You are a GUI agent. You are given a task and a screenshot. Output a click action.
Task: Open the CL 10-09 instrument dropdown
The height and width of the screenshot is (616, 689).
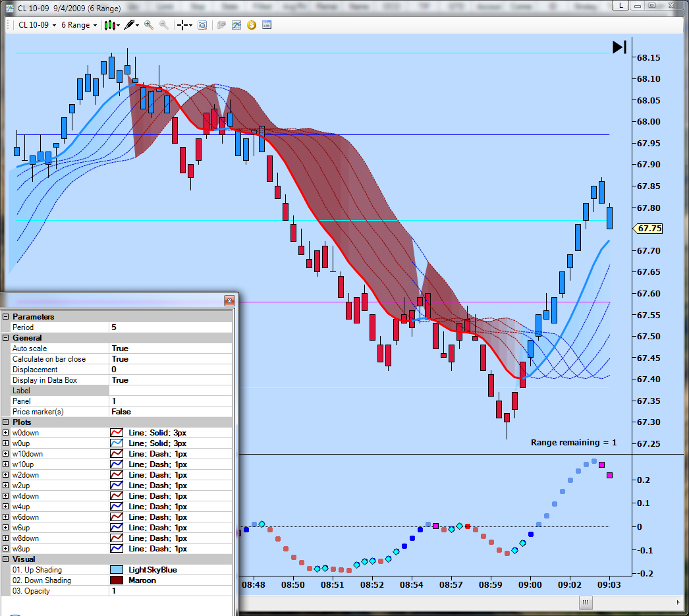point(38,25)
